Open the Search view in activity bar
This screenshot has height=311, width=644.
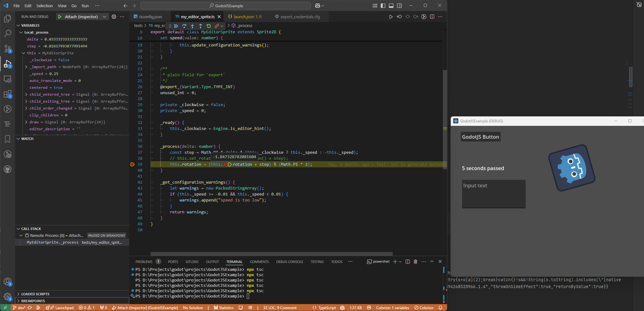click(8, 34)
